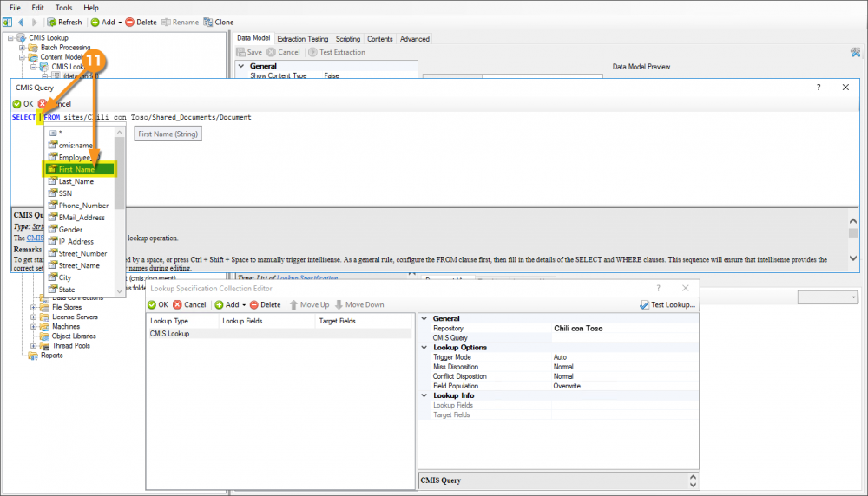Viewport: 868px width, 496px height.
Task: Click the tools icon above Data Model Preview
Action: [855, 53]
